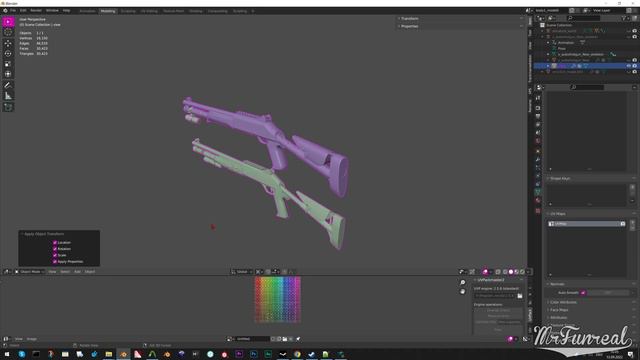Screen dimensions: 640x360
Task: Select the Move tool
Action: [x=8, y=43]
